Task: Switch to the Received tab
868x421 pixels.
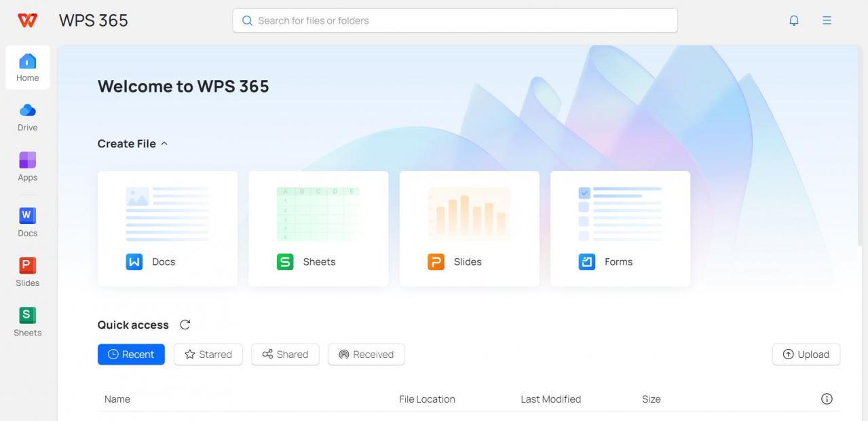Action: click(366, 354)
